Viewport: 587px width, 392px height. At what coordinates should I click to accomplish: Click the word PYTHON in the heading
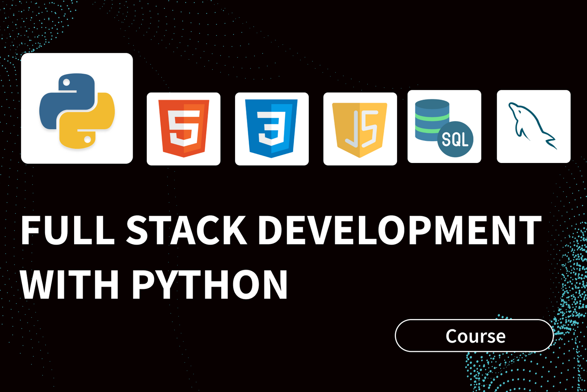[x=210, y=285]
